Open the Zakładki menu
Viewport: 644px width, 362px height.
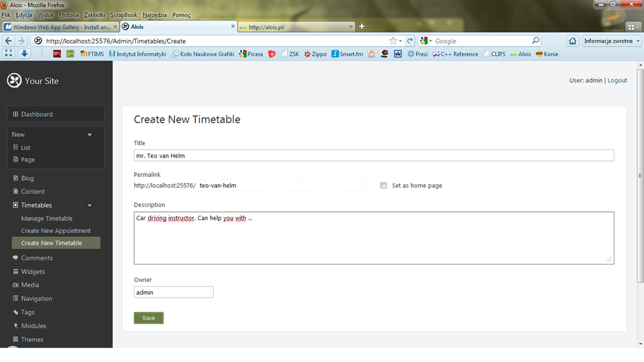(x=94, y=14)
